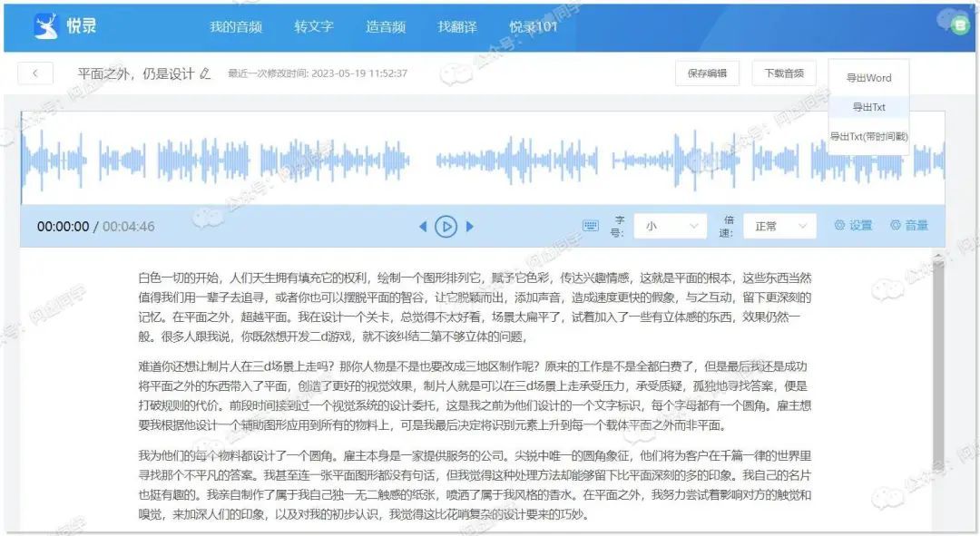Open the 字号 font size dropdown
The width and height of the screenshot is (980, 536).
pyautogui.click(x=670, y=226)
